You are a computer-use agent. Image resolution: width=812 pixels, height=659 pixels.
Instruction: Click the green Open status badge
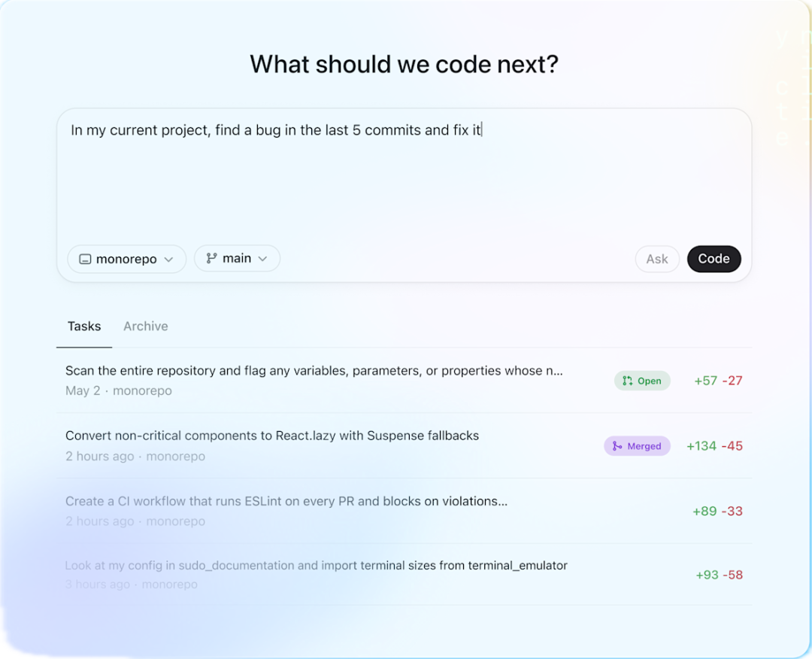coord(642,381)
